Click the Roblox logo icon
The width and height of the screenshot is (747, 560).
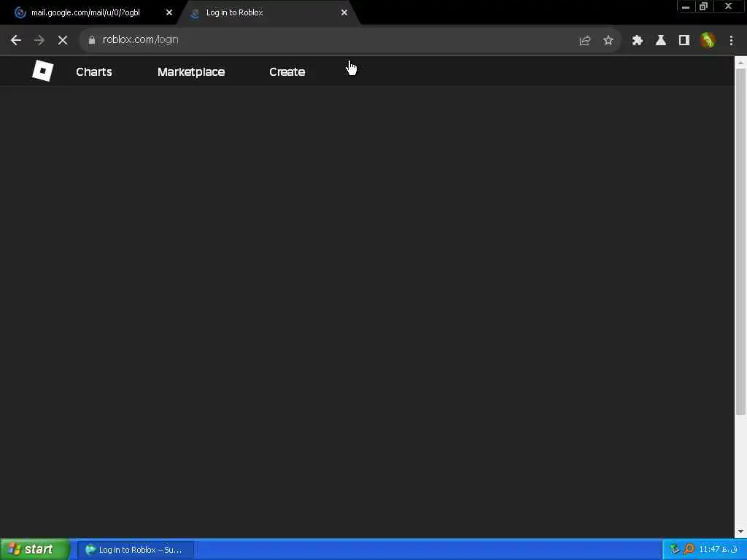[42, 71]
